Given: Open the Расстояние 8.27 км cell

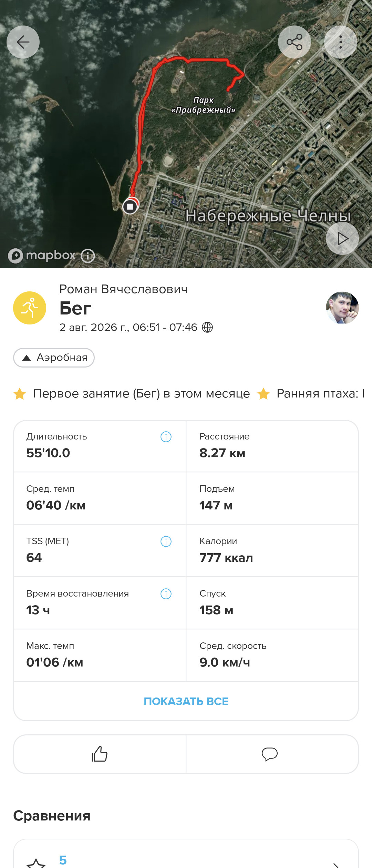Looking at the screenshot, I should pyautogui.click(x=272, y=446).
